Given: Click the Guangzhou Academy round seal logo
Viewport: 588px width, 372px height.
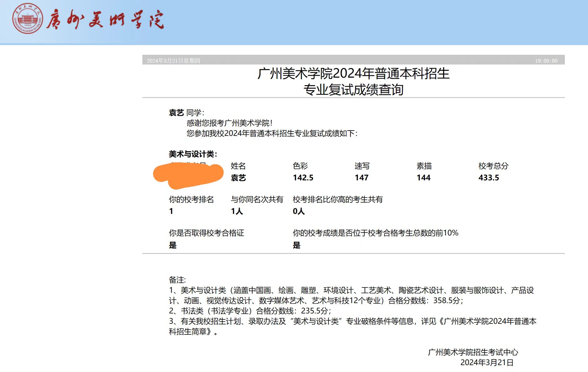Looking at the screenshot, I should (x=28, y=18).
